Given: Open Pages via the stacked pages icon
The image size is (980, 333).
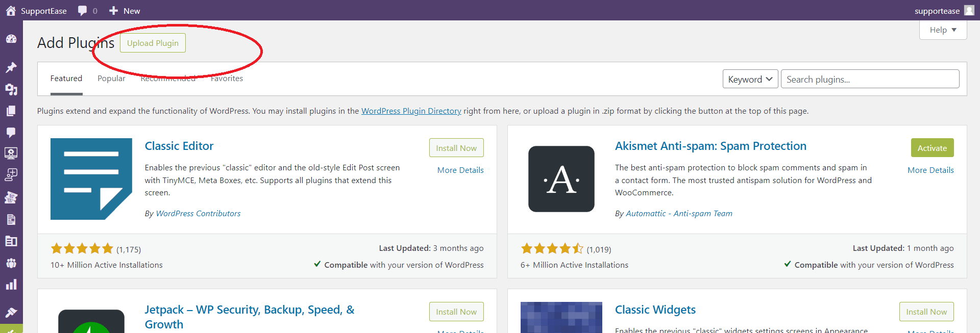Looking at the screenshot, I should click(x=11, y=111).
